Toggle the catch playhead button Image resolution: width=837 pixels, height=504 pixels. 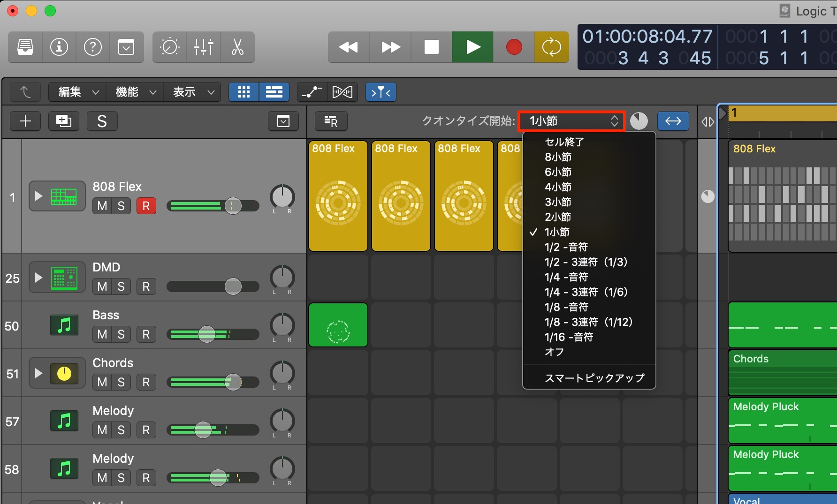tap(381, 92)
